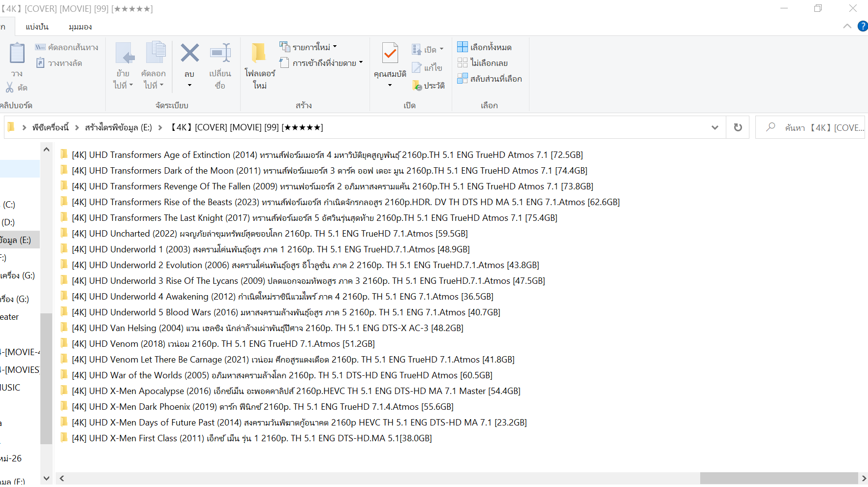Click the Refresh button in address bar
The height and width of the screenshot is (487, 868).
tap(738, 127)
